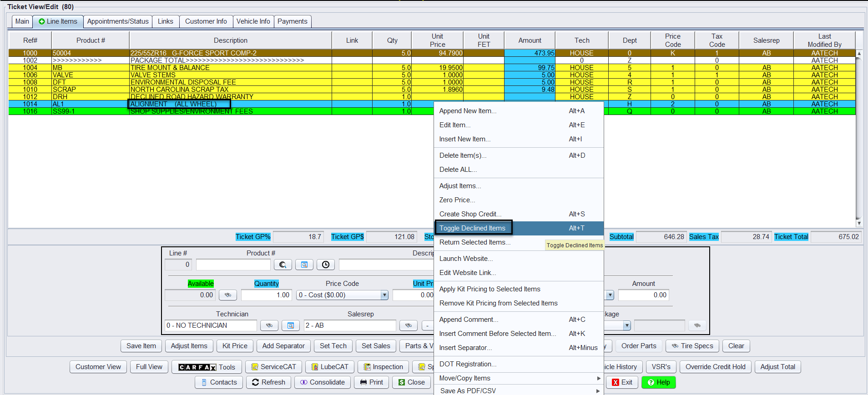Click the tire search icon beside Product #
Image resolution: width=868 pixels, height=395 pixels.
(283, 265)
